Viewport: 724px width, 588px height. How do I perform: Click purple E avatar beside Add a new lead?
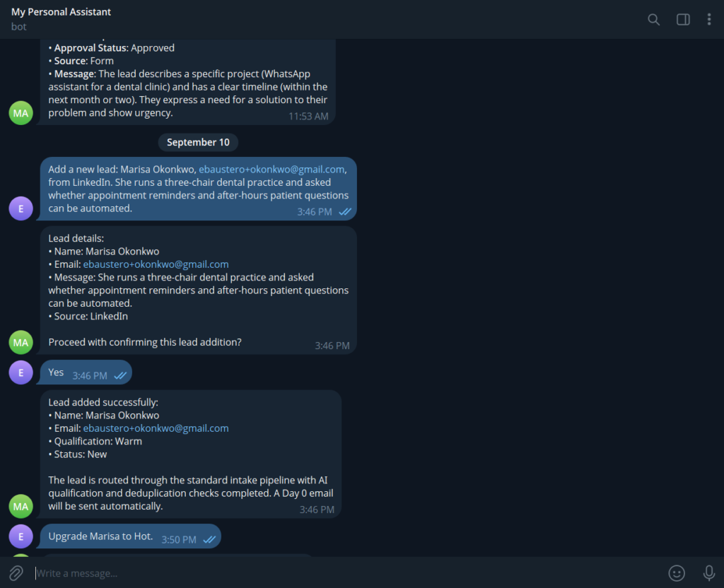(x=21, y=208)
